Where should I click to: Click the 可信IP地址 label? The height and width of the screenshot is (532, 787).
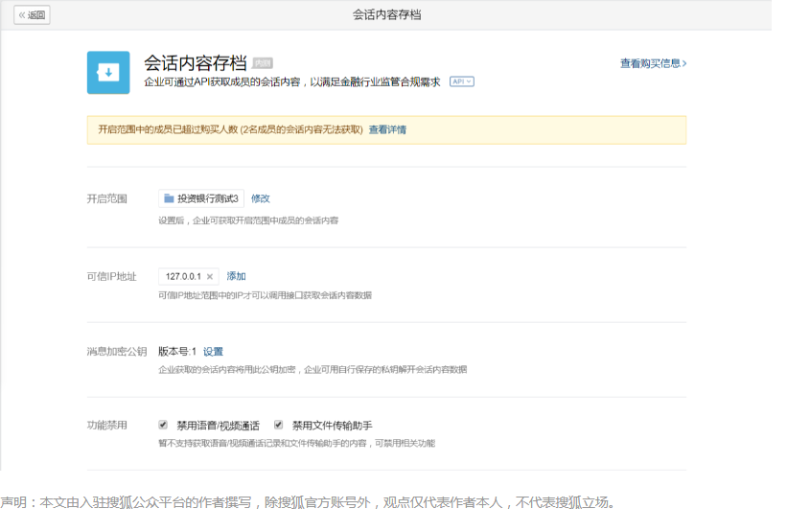(x=111, y=276)
